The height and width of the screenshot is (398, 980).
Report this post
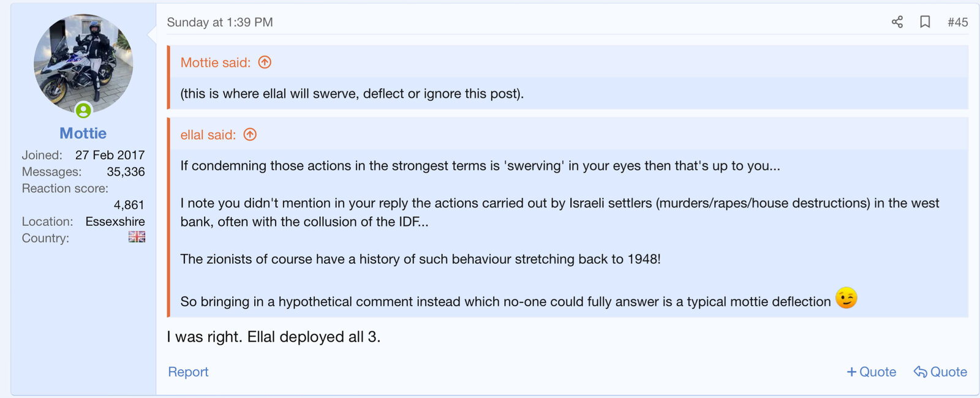tap(188, 372)
